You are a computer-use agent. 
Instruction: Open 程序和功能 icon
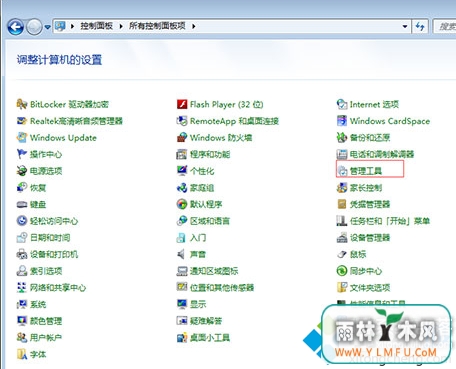tap(182, 154)
